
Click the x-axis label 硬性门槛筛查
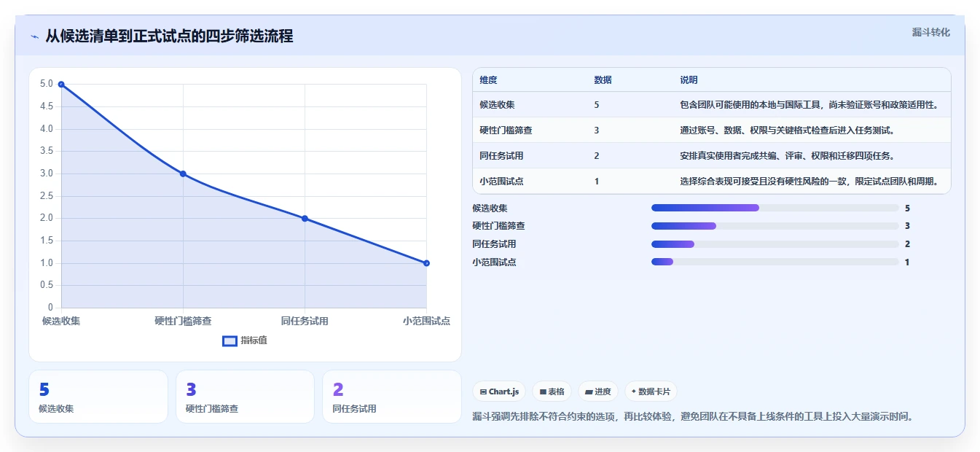(183, 321)
